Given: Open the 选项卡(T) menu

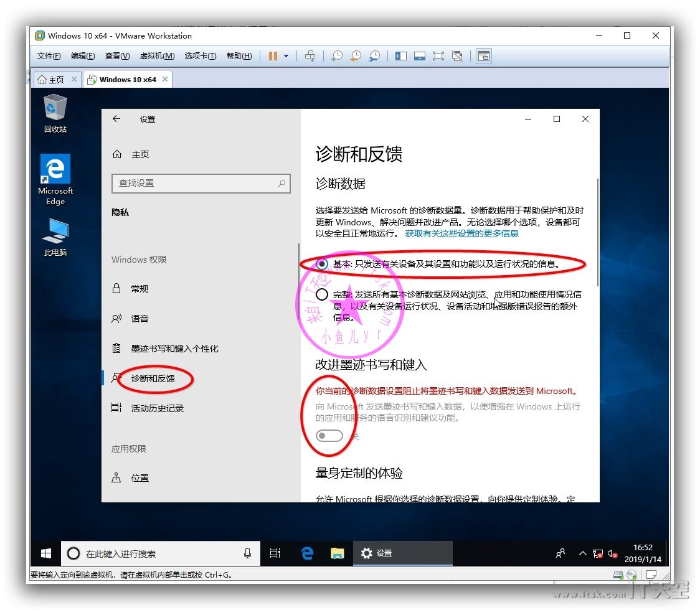Looking at the screenshot, I should (x=201, y=56).
